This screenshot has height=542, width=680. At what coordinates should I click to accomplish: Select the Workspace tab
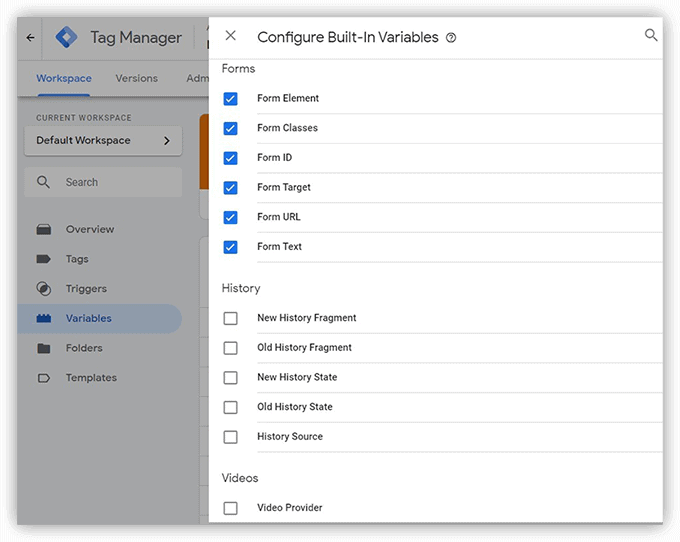point(64,78)
